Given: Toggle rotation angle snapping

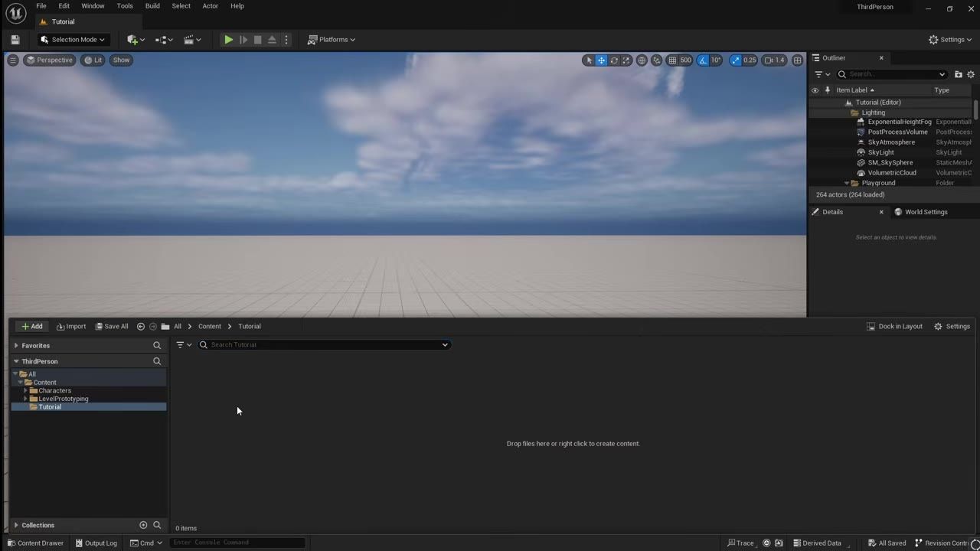Looking at the screenshot, I should coord(704,60).
